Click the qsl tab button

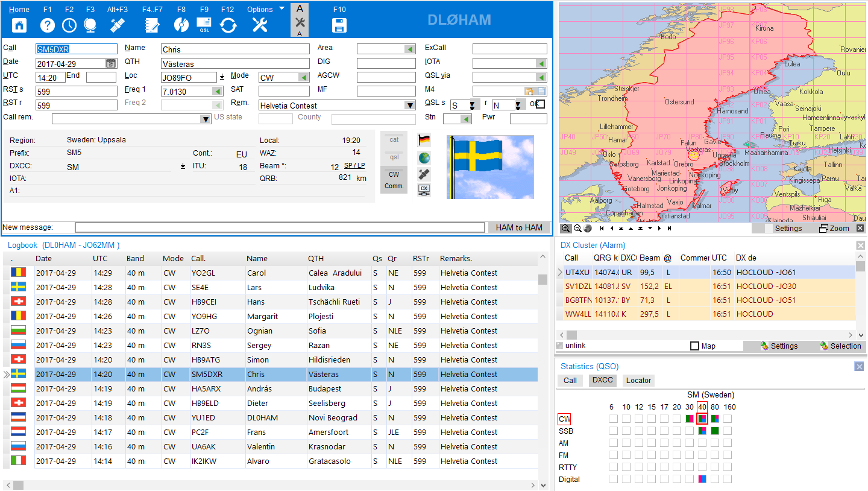coord(394,157)
